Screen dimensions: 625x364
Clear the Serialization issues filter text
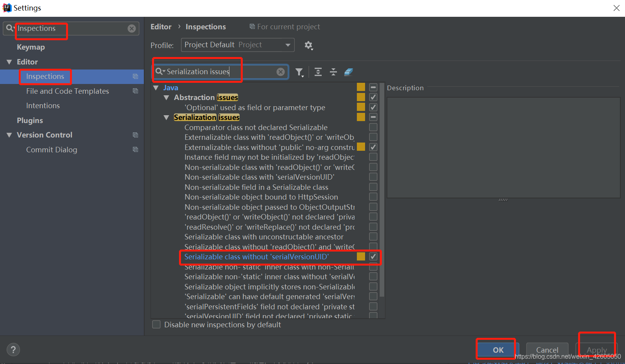281,72
